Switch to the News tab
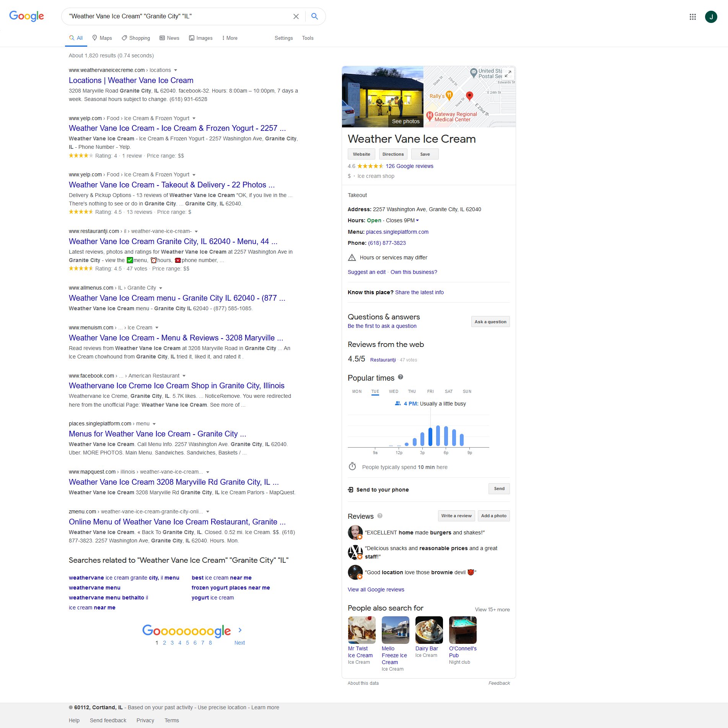This screenshot has width=728, height=728. pyautogui.click(x=169, y=38)
